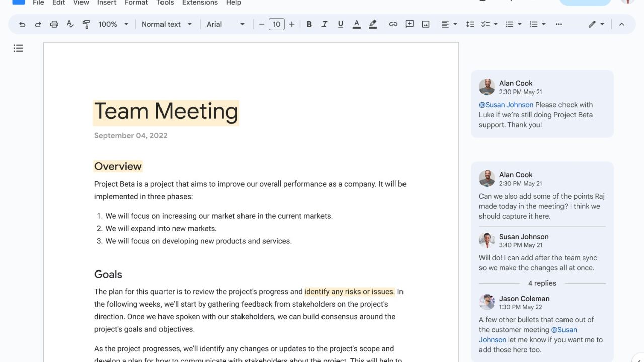Insert a link with the toolbar icon
The width and height of the screenshot is (644, 362).
[393, 24]
